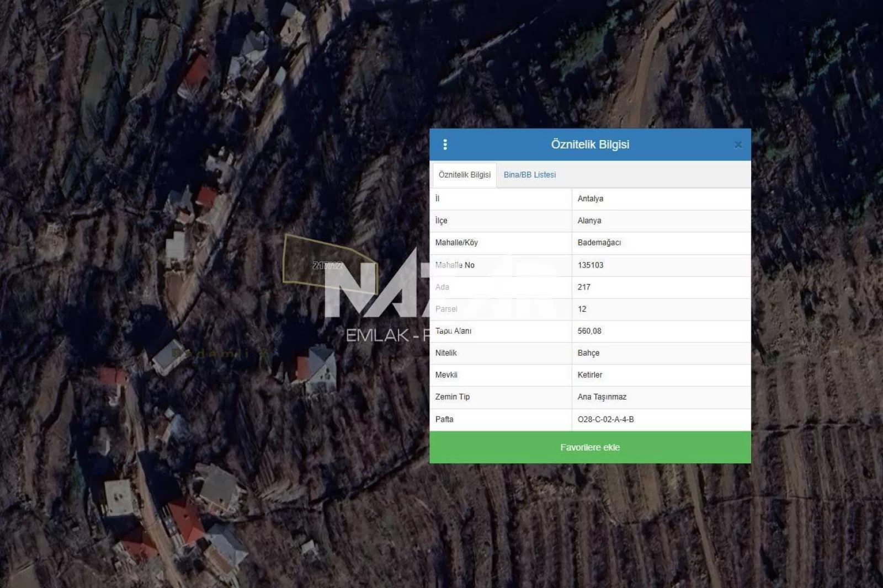Click the Pafta code O28-C-02-A-4-B
Image resolution: width=883 pixels, height=588 pixels.
click(605, 420)
